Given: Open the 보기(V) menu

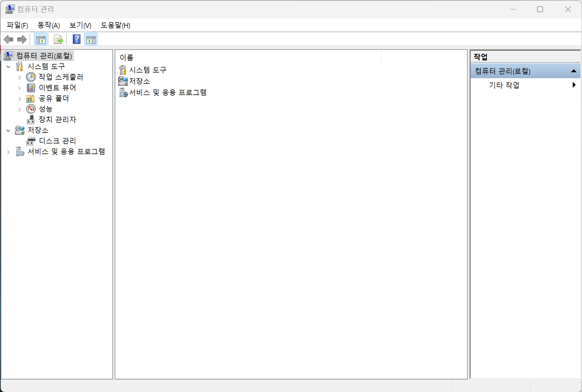Looking at the screenshot, I should pyautogui.click(x=80, y=25).
